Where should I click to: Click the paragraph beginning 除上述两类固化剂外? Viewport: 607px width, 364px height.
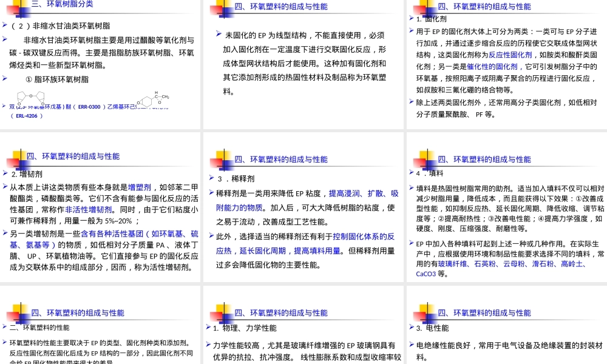click(506, 109)
